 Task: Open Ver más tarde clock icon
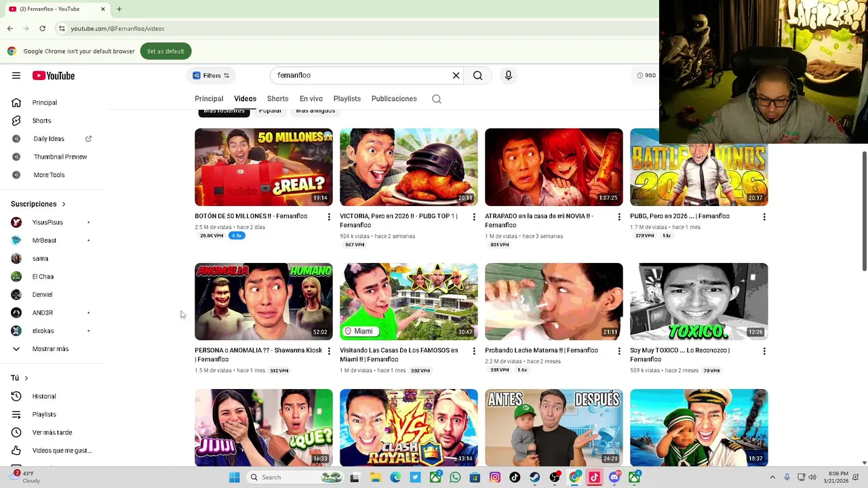[x=16, y=432]
